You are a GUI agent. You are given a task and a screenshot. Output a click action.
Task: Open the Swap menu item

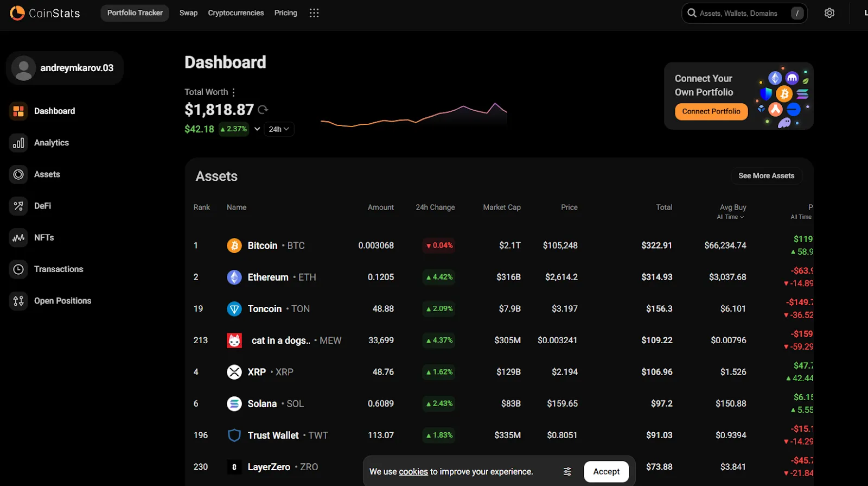188,13
